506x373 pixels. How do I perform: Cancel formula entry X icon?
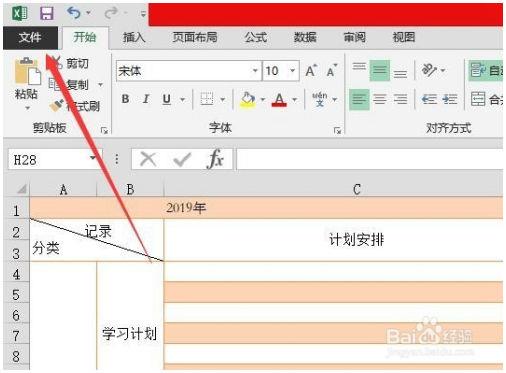(x=148, y=159)
